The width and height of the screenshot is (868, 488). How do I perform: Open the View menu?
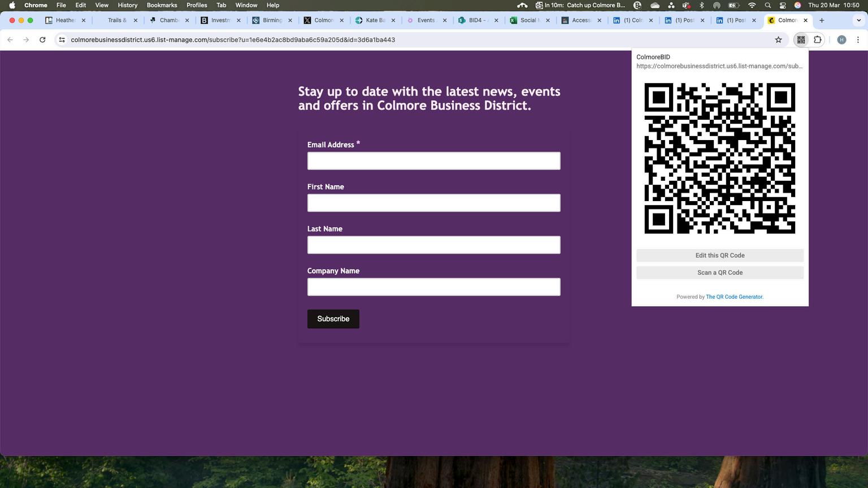click(x=102, y=5)
